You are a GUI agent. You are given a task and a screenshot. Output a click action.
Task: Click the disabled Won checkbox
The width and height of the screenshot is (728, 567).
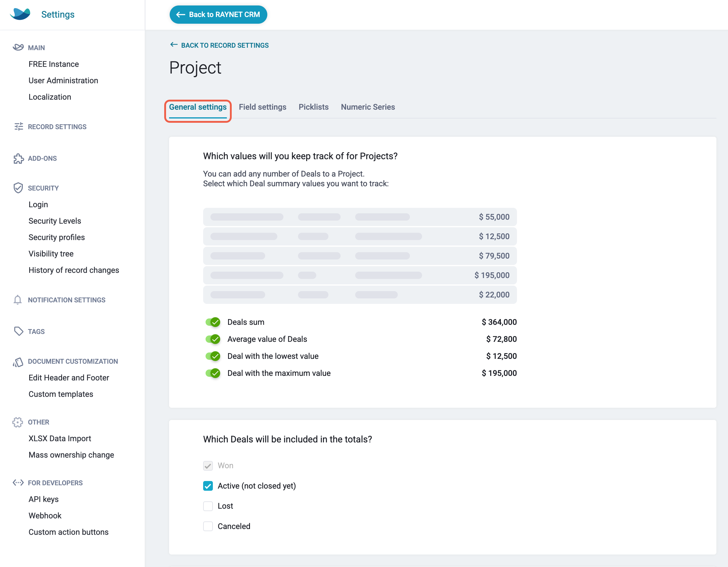point(208,466)
